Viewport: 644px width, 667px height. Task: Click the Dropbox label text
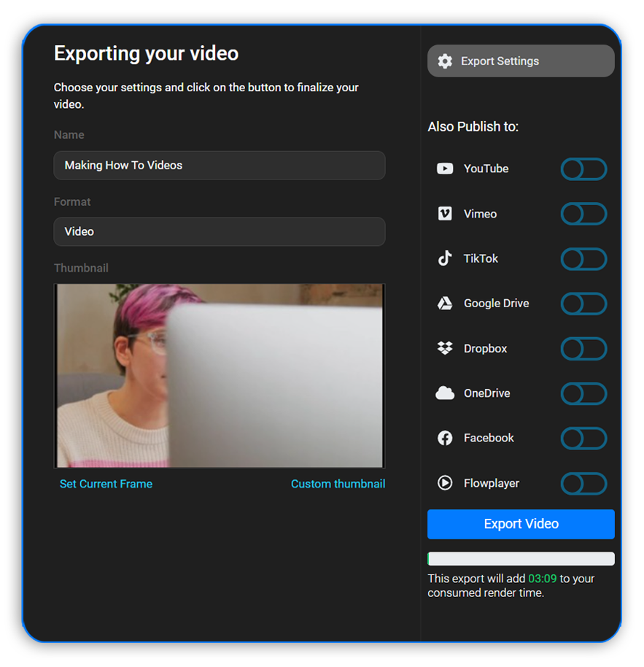[485, 348]
